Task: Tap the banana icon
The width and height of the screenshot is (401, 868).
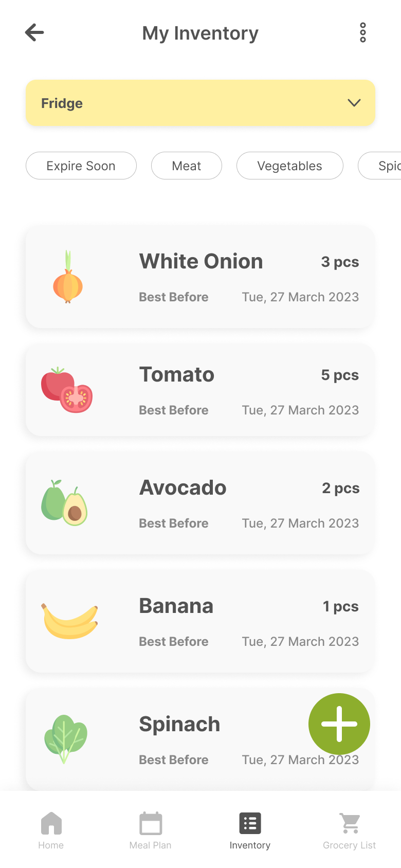Action: (70, 621)
